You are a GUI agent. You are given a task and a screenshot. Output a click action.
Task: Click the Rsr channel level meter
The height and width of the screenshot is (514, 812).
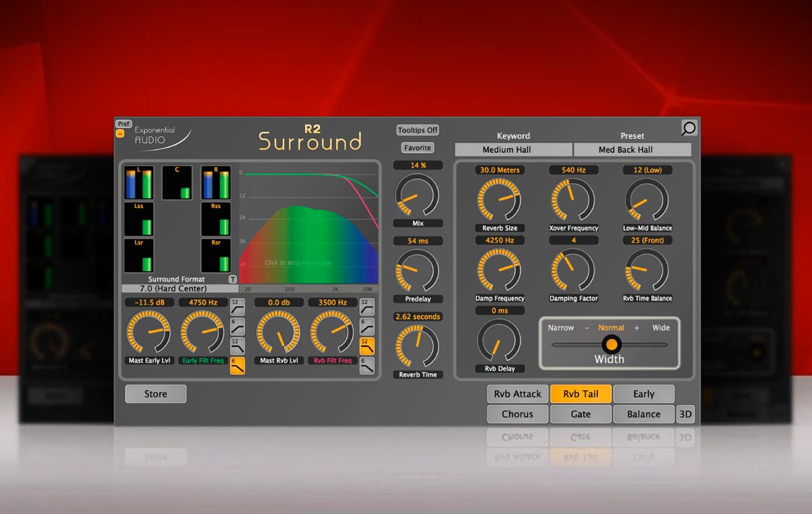click(216, 255)
